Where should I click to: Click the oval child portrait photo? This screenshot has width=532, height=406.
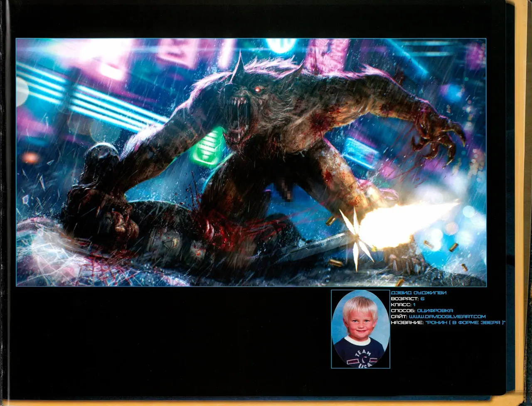(360, 329)
